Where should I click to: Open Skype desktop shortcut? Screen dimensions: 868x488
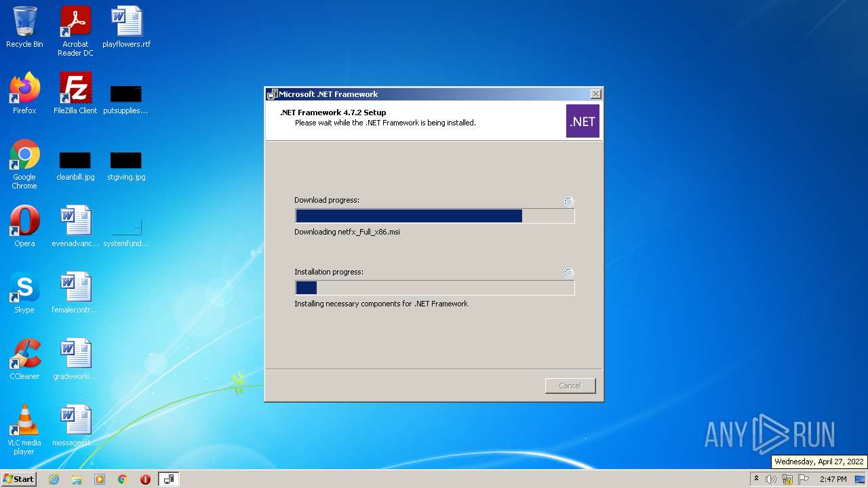coord(24,293)
